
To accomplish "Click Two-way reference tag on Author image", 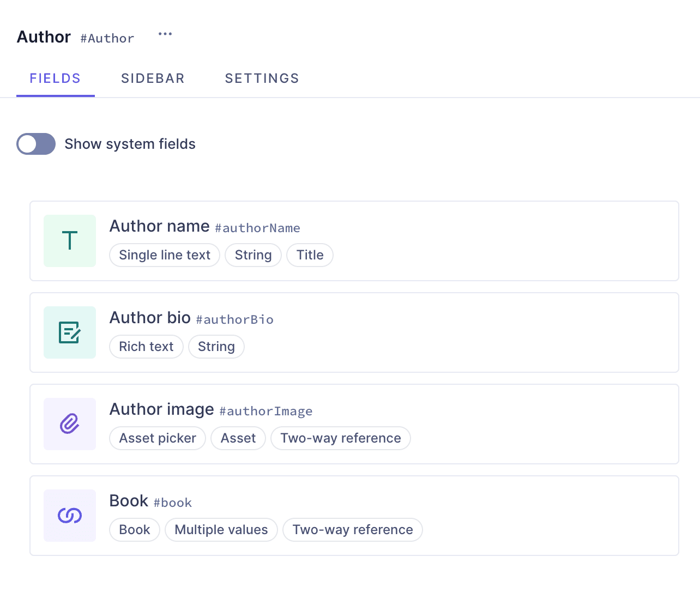I will [341, 438].
